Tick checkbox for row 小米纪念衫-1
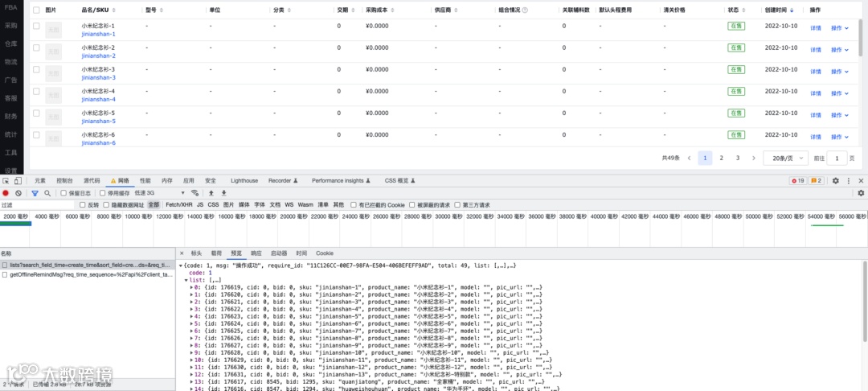Viewport: 868px width, 391px height. [36, 26]
